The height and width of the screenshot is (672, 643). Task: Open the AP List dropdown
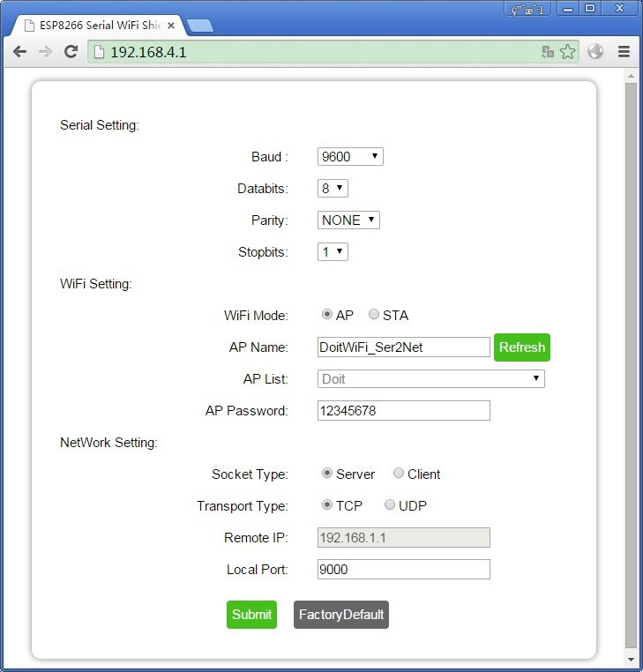pyautogui.click(x=430, y=379)
